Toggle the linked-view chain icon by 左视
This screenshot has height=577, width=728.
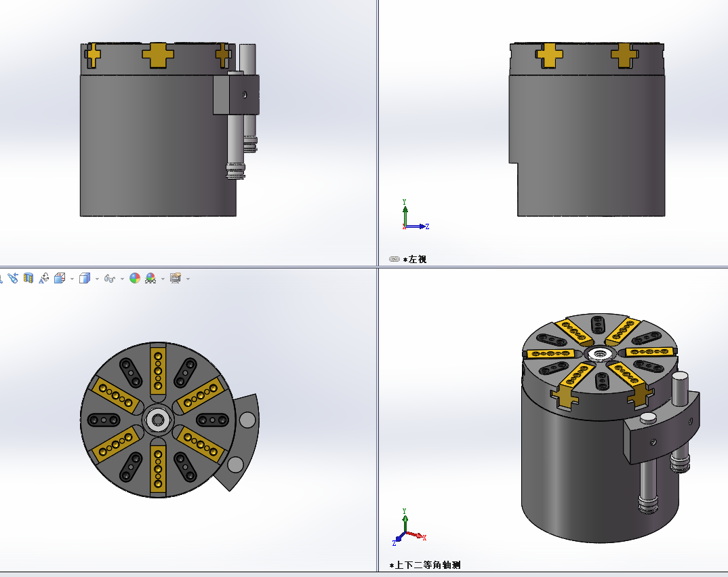click(x=395, y=259)
